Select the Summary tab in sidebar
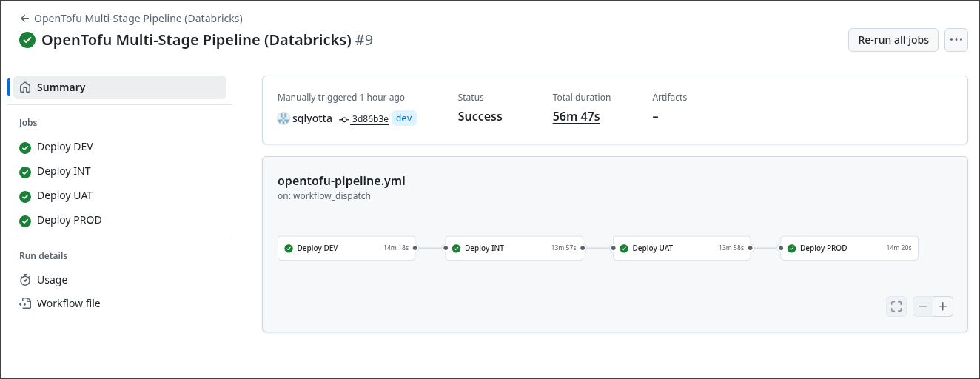The height and width of the screenshot is (379, 980). click(120, 87)
